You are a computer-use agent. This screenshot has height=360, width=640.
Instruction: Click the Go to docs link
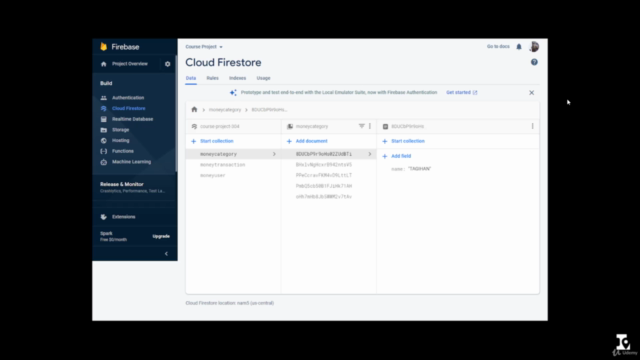tap(498, 47)
